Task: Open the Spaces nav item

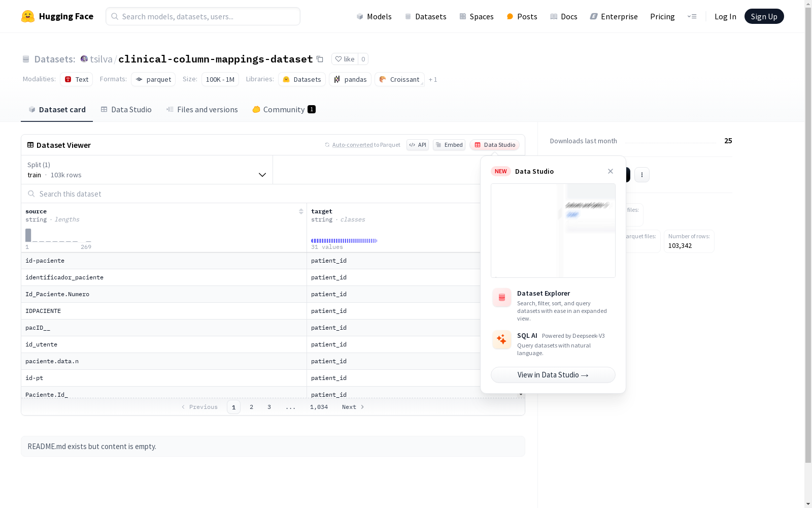Action: coord(477,16)
